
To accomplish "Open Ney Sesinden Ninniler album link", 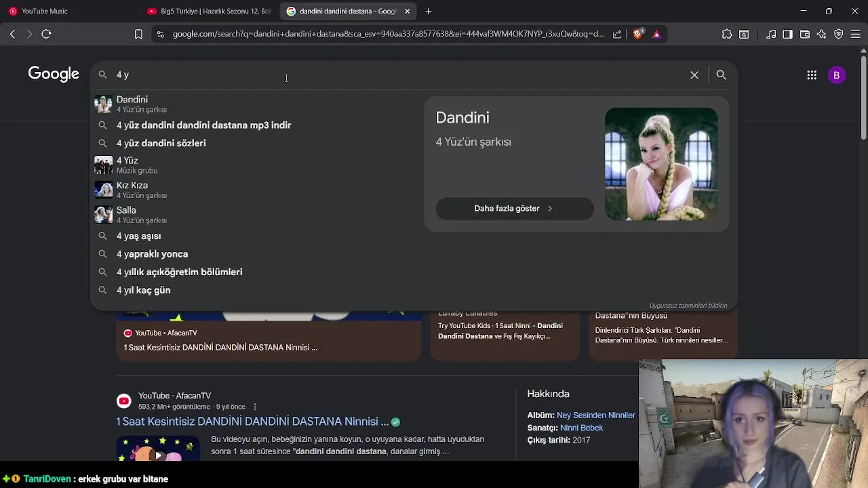I will pos(596,415).
